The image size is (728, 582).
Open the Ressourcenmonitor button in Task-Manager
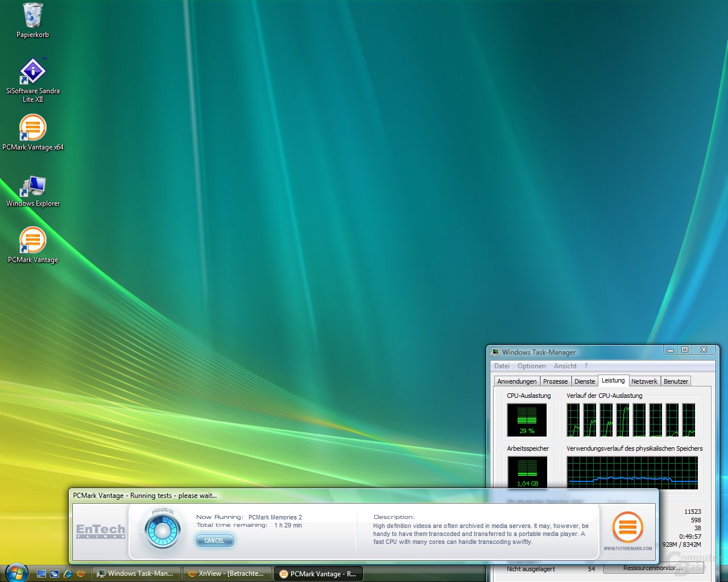[653, 568]
